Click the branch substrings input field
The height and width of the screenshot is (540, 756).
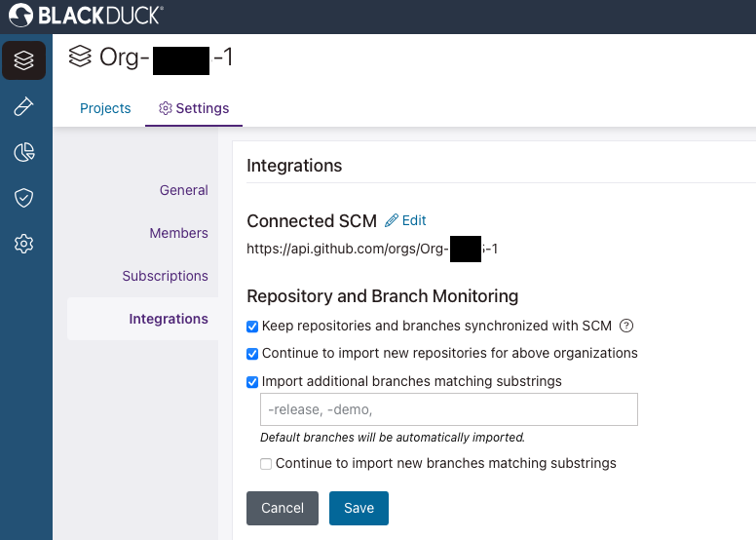pyautogui.click(x=448, y=410)
